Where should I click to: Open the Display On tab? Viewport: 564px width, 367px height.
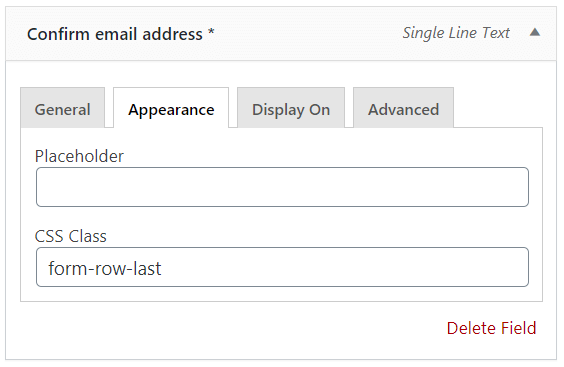click(291, 108)
